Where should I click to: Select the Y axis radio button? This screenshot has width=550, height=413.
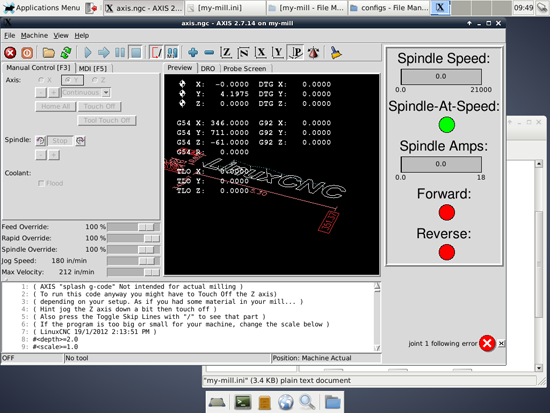click(72, 80)
